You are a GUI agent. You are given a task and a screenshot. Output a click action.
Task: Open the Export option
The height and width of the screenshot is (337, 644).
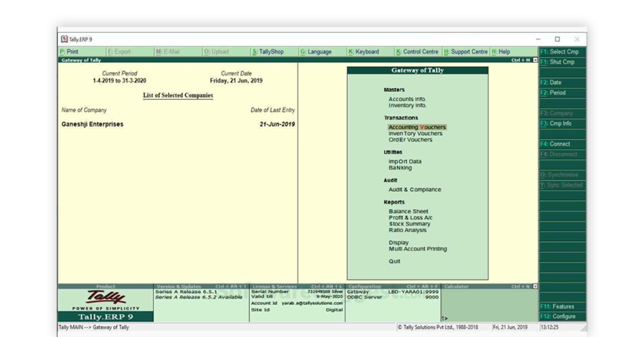click(x=130, y=52)
